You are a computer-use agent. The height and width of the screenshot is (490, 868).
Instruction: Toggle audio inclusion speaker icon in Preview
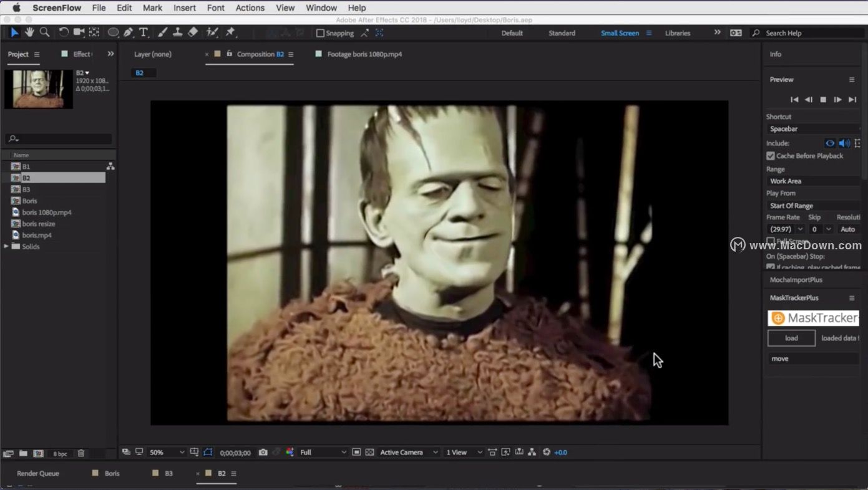[844, 143]
